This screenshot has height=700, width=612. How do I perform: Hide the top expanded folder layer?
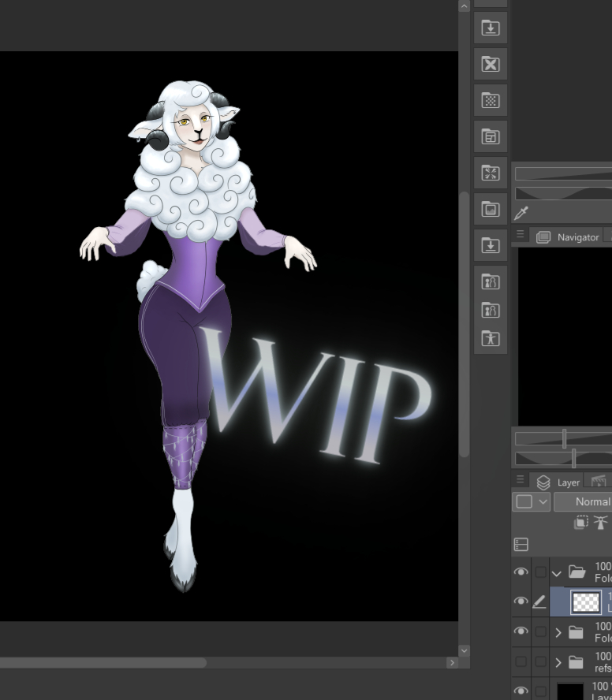(x=521, y=572)
